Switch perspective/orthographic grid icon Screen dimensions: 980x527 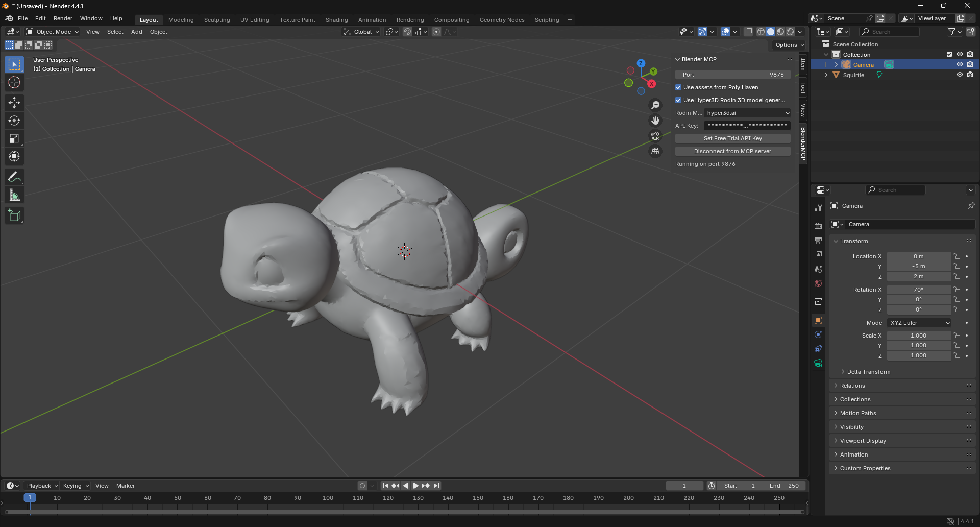[x=655, y=151]
